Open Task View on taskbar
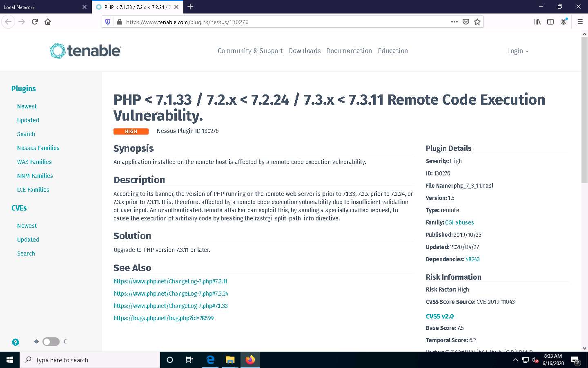This screenshot has height=368, width=588. pyautogui.click(x=189, y=360)
